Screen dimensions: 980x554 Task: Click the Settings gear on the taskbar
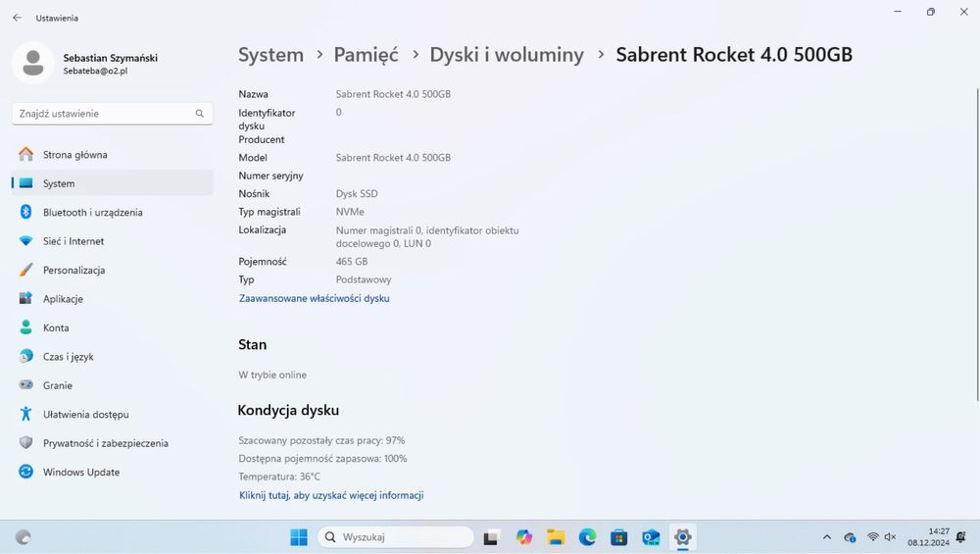tap(682, 536)
